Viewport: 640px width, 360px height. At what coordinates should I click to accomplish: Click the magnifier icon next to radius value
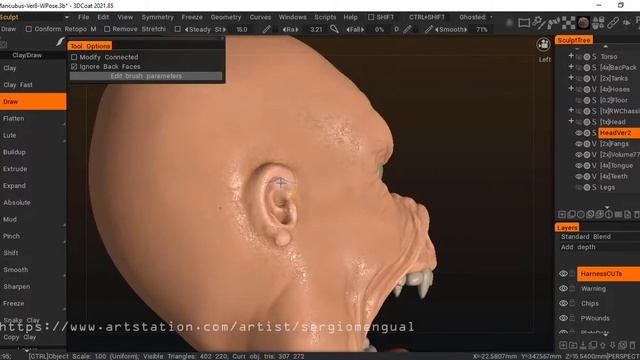point(334,29)
